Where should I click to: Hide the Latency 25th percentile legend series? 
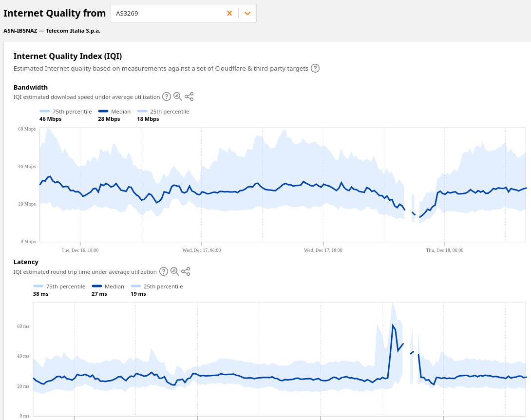pyautogui.click(x=157, y=286)
